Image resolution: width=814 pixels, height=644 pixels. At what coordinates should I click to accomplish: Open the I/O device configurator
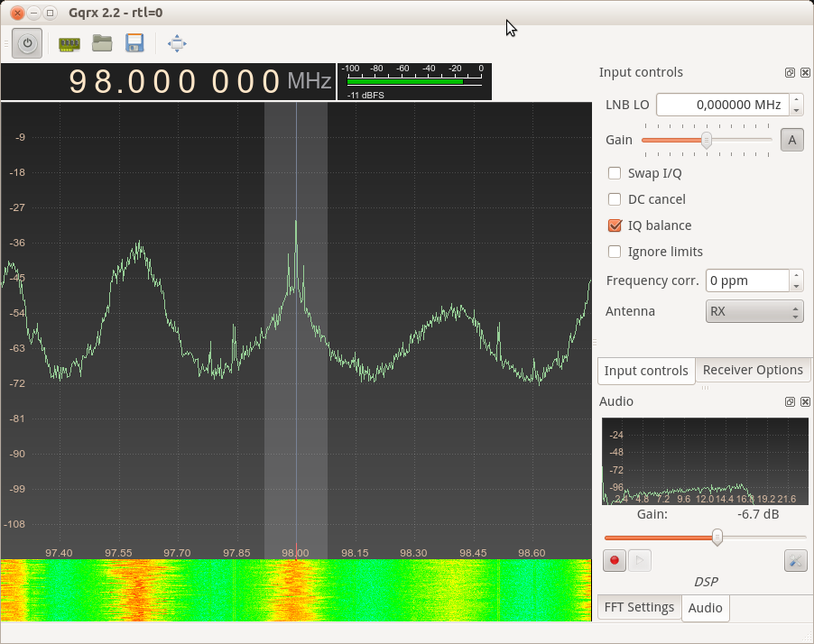point(69,42)
